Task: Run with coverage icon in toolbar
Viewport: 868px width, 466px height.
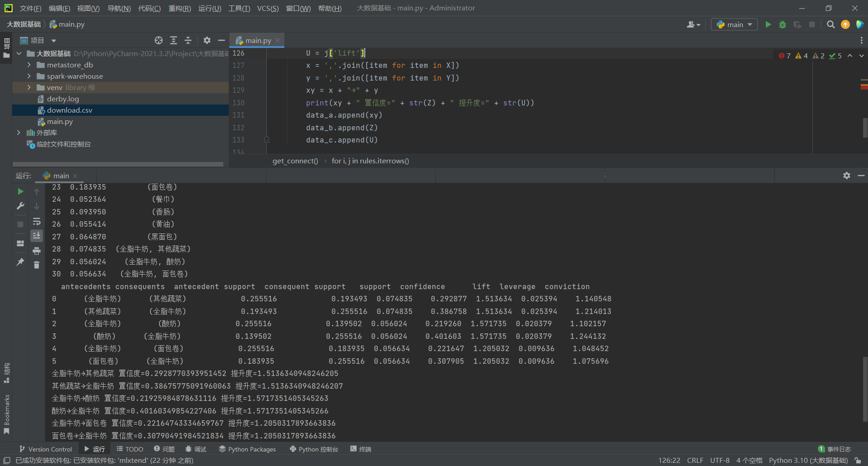Action: [797, 24]
